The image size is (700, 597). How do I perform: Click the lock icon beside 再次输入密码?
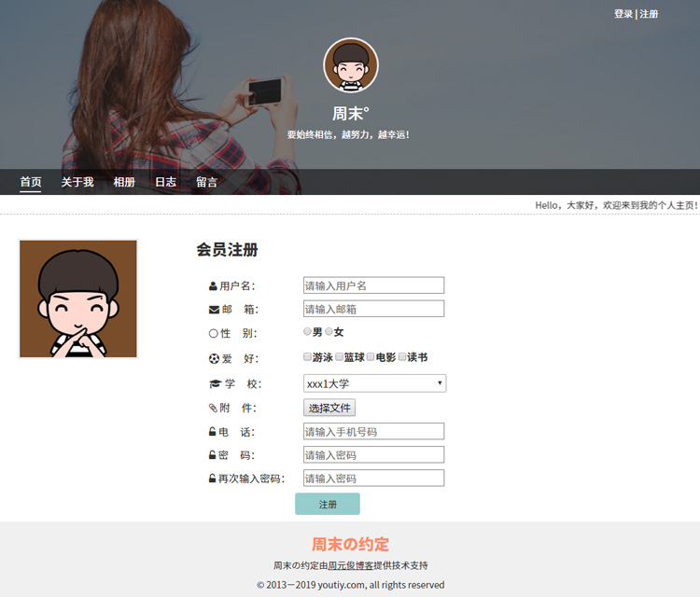tap(213, 478)
